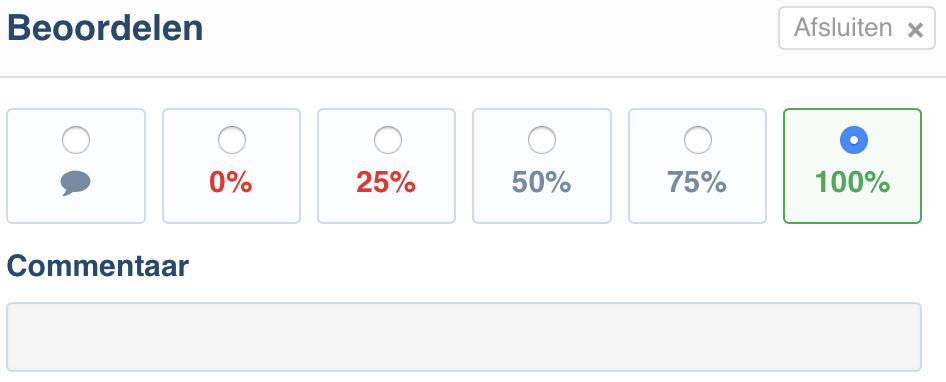Image resolution: width=946 pixels, height=382 pixels.
Task: Click the green-bordered 100% option card
Action: coord(852,166)
